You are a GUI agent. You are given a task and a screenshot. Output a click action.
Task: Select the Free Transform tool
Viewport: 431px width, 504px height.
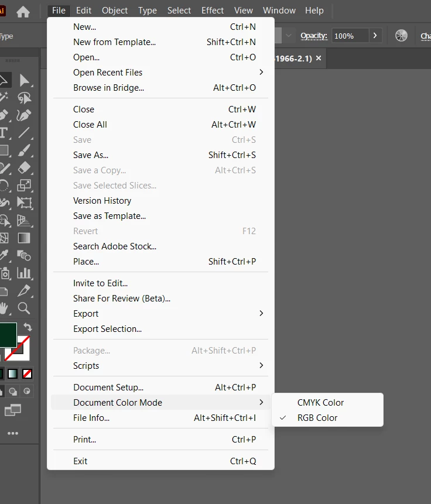25,203
